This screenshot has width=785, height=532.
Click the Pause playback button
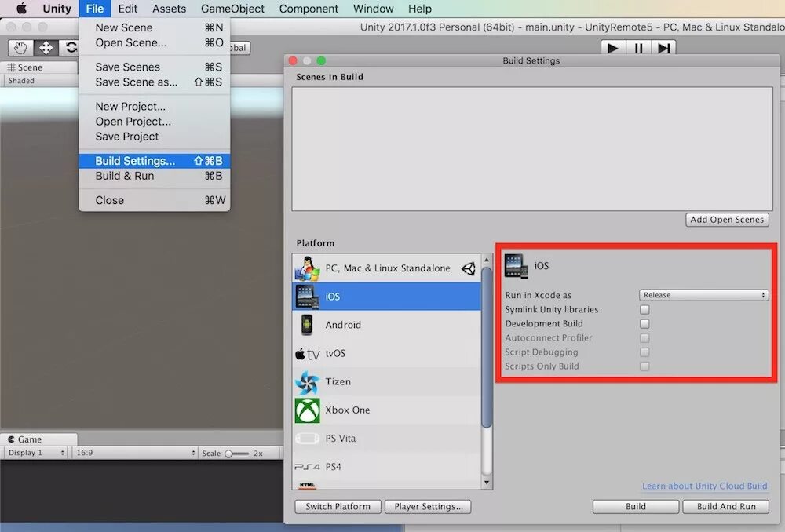click(638, 49)
